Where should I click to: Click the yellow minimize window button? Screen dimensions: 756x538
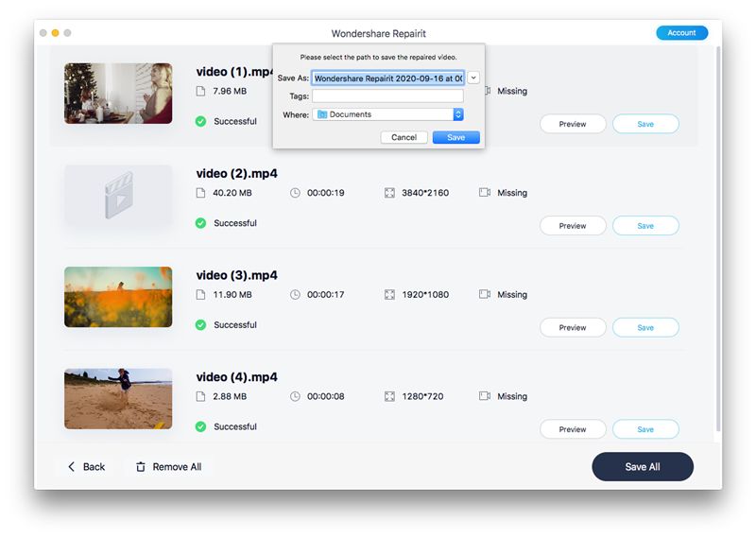click(56, 33)
